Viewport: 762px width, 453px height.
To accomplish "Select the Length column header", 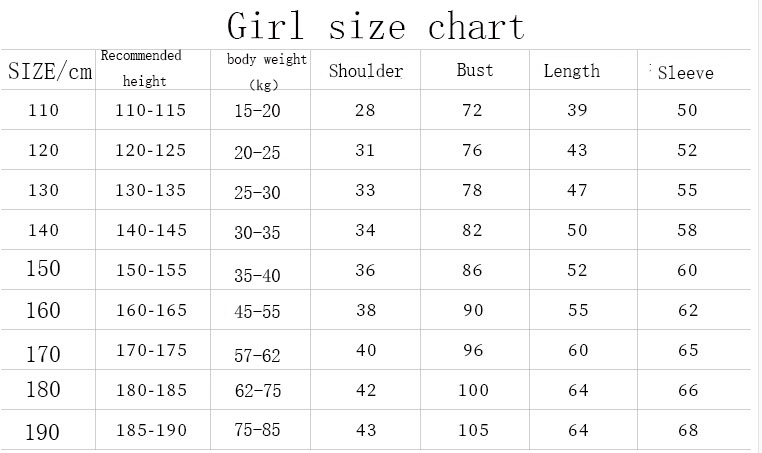I will pyautogui.click(x=572, y=71).
